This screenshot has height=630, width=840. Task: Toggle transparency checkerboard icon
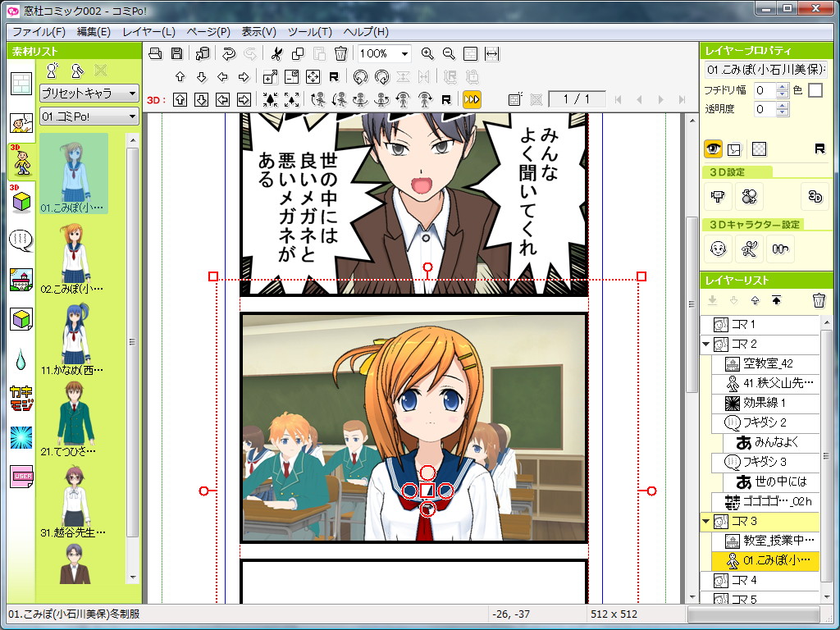(x=759, y=149)
